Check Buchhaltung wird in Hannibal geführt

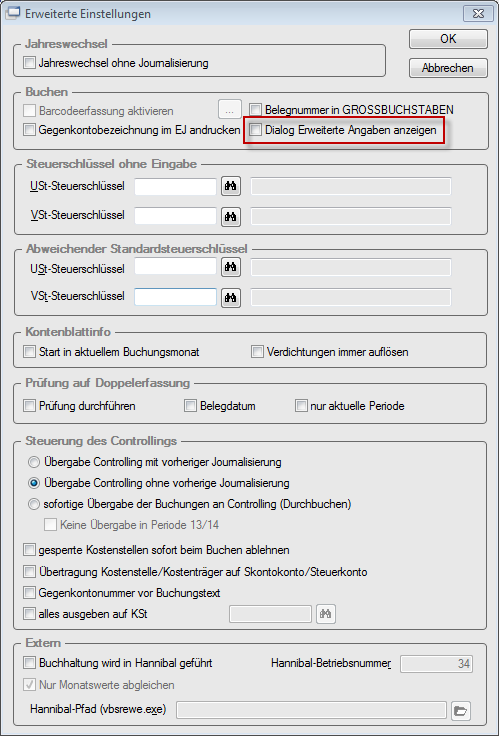tap(30, 663)
